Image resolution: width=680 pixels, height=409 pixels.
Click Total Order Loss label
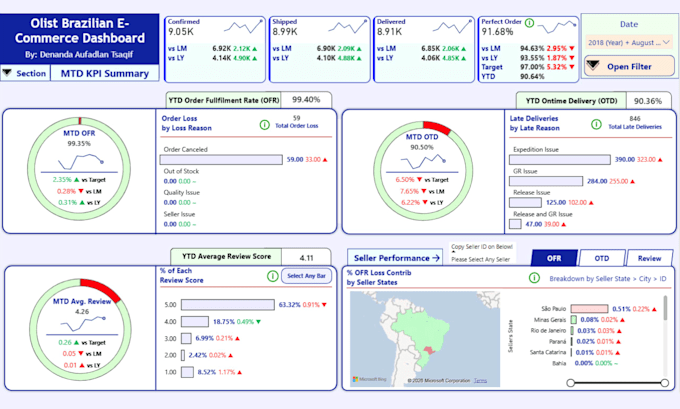297,126
